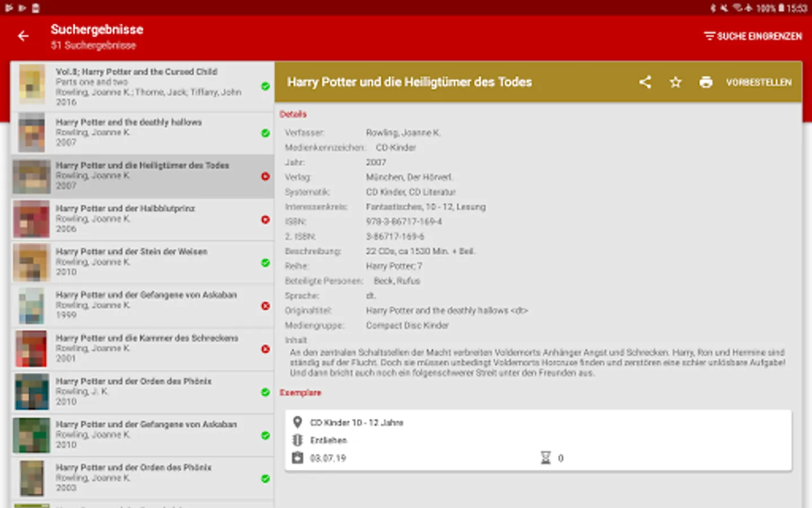Tap the due date 03.07.19

pyautogui.click(x=328, y=458)
